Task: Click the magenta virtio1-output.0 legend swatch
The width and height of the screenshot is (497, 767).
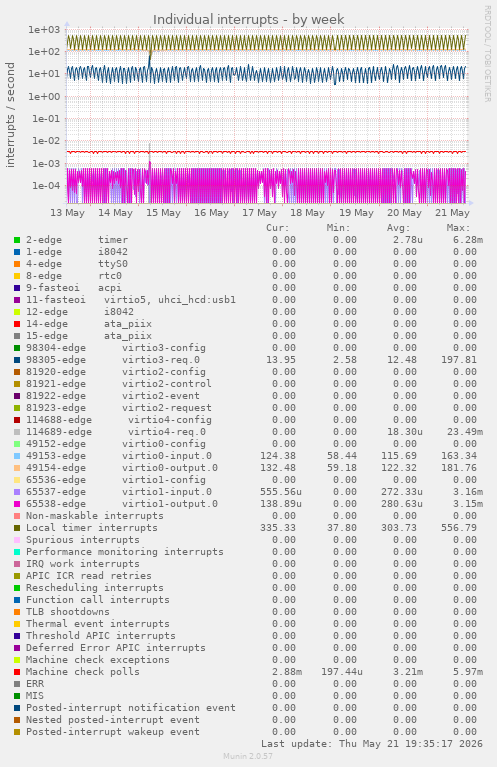Action: (x=17, y=504)
